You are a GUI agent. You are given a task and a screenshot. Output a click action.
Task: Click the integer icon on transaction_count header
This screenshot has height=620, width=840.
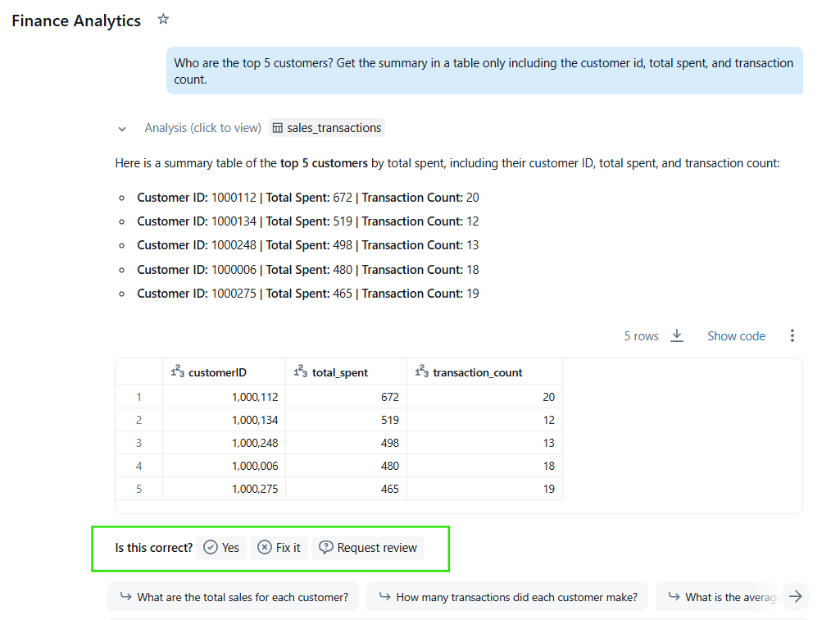(x=420, y=371)
